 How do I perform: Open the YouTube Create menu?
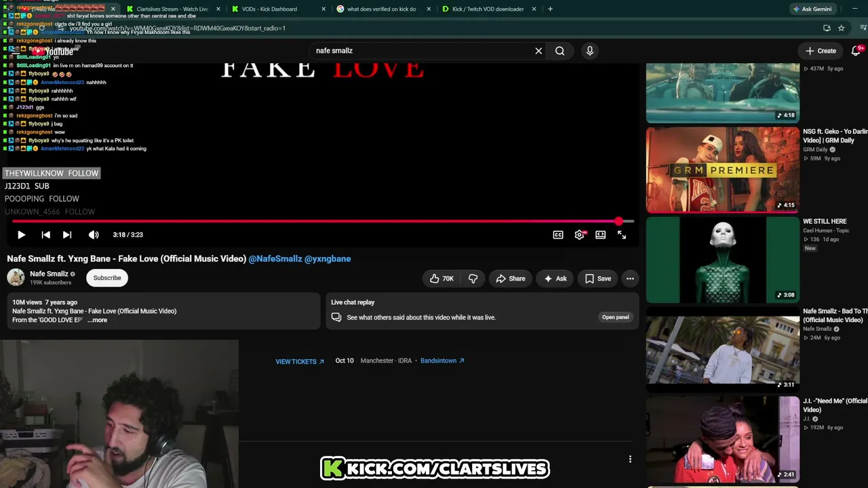click(x=821, y=51)
